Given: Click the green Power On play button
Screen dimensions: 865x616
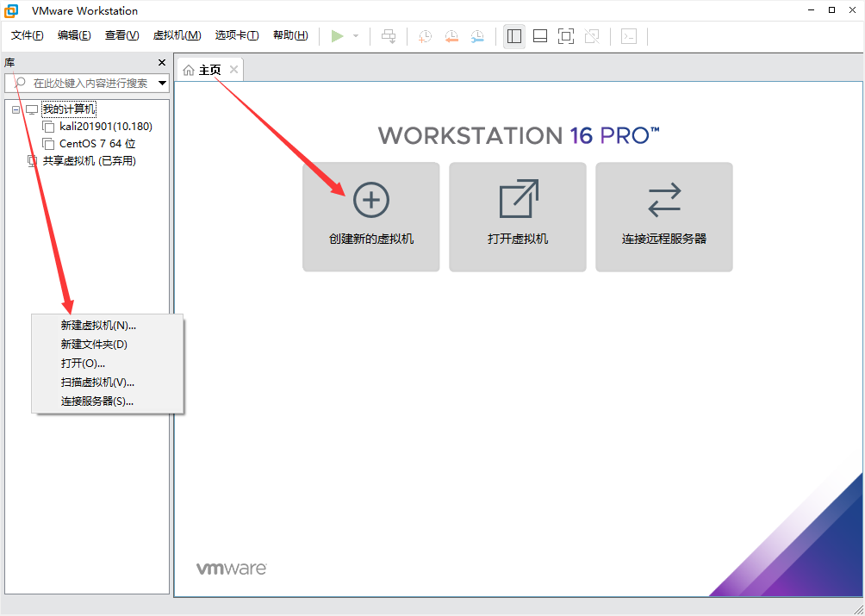Looking at the screenshot, I should (337, 36).
